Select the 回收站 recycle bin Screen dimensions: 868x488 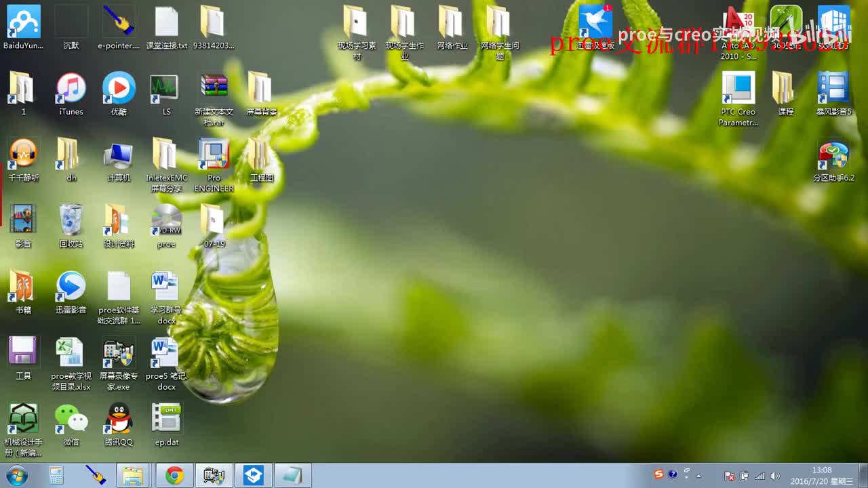click(x=71, y=226)
